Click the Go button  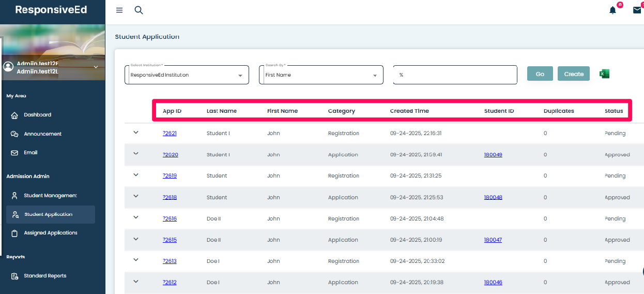pyautogui.click(x=540, y=74)
